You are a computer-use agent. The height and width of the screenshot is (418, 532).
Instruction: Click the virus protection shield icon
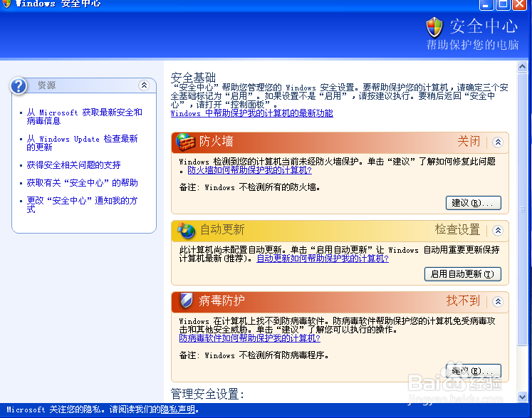[x=186, y=301]
